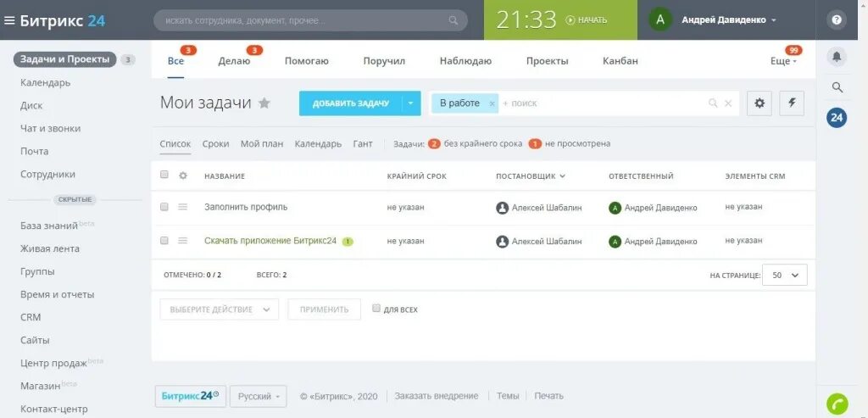Open the Темы footer link
This screenshot has height=418, width=868.
pos(508,396)
